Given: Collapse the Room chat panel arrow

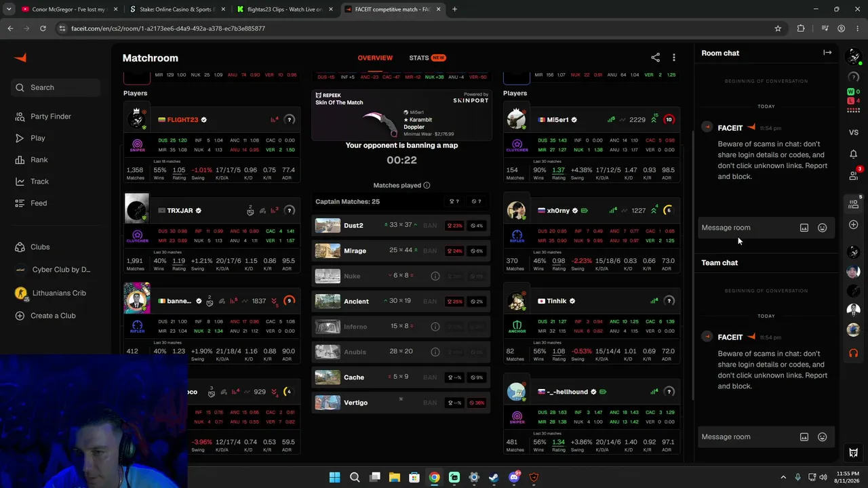Looking at the screenshot, I should click(x=827, y=53).
